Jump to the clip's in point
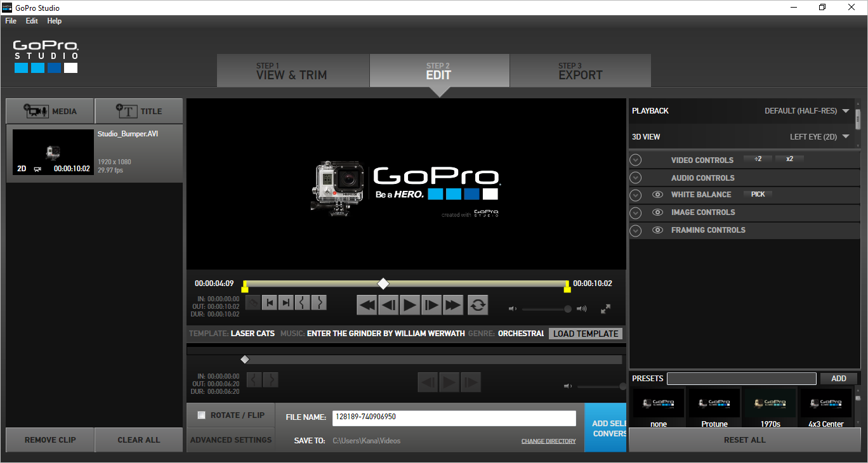 click(x=270, y=303)
